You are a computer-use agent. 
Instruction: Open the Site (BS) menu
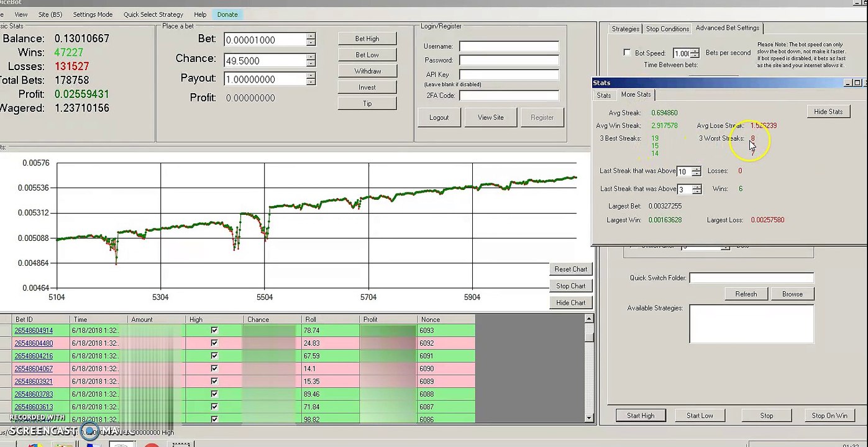pos(50,14)
